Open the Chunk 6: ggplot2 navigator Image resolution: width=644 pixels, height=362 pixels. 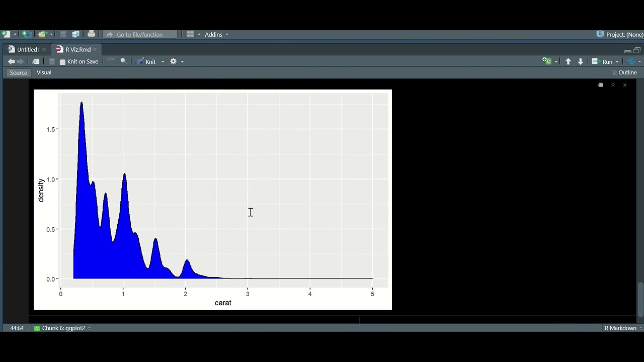(62, 328)
